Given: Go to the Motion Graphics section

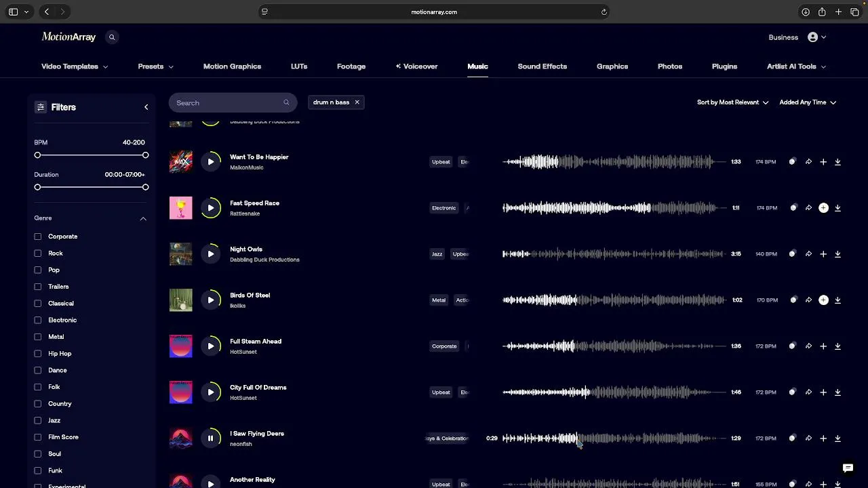Looking at the screenshot, I should point(232,66).
